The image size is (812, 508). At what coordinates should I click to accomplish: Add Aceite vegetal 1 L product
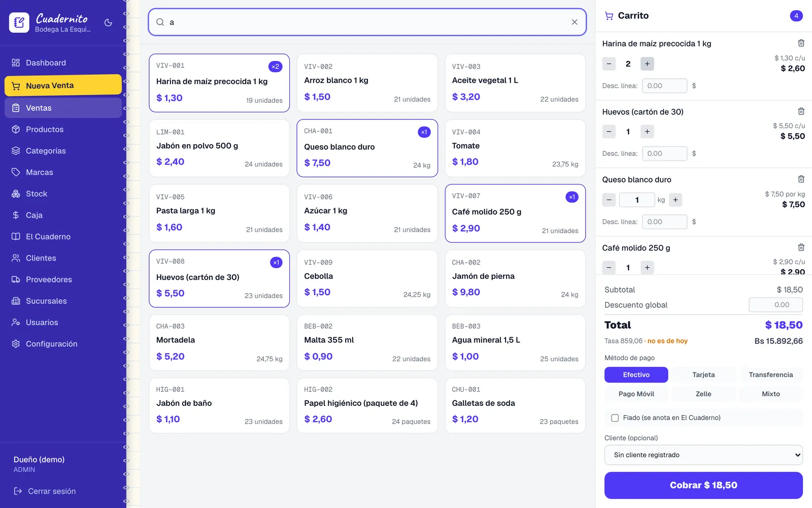515,83
